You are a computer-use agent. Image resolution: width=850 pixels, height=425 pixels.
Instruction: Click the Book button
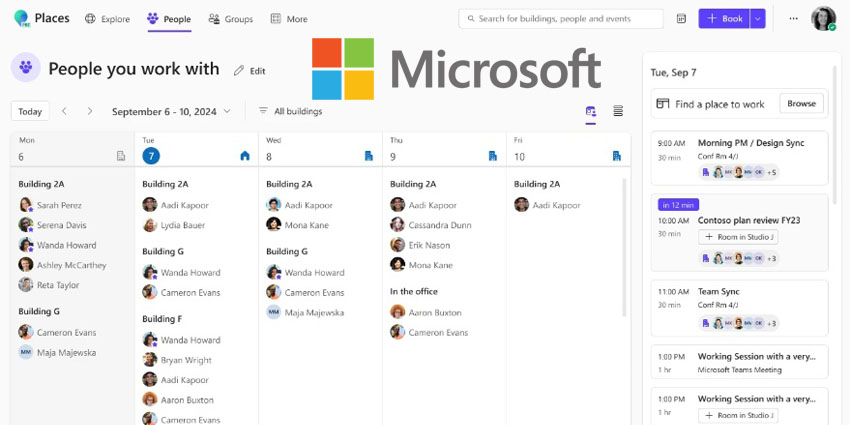(x=724, y=18)
